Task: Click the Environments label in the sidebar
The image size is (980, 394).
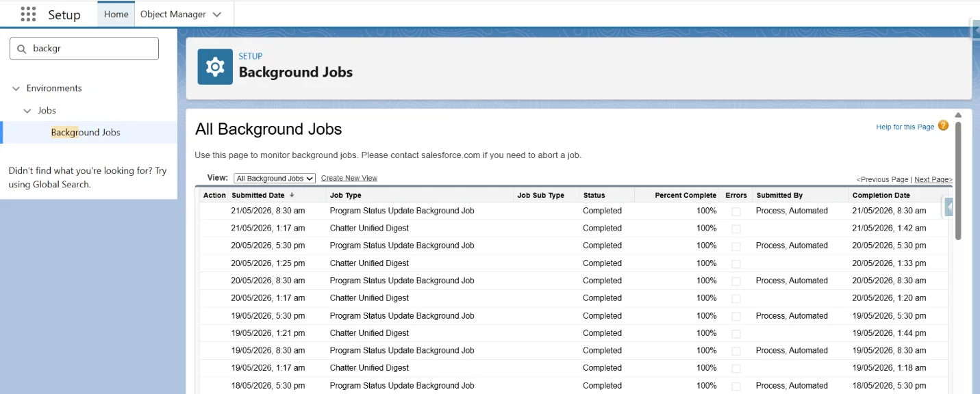Action: point(54,88)
